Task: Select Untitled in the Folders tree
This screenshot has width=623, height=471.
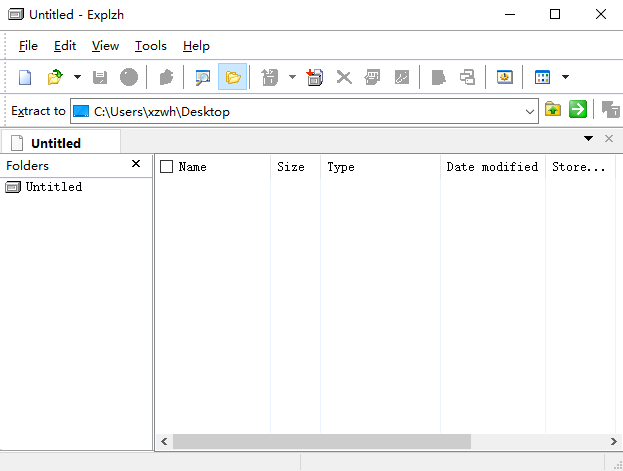Action: pos(53,187)
